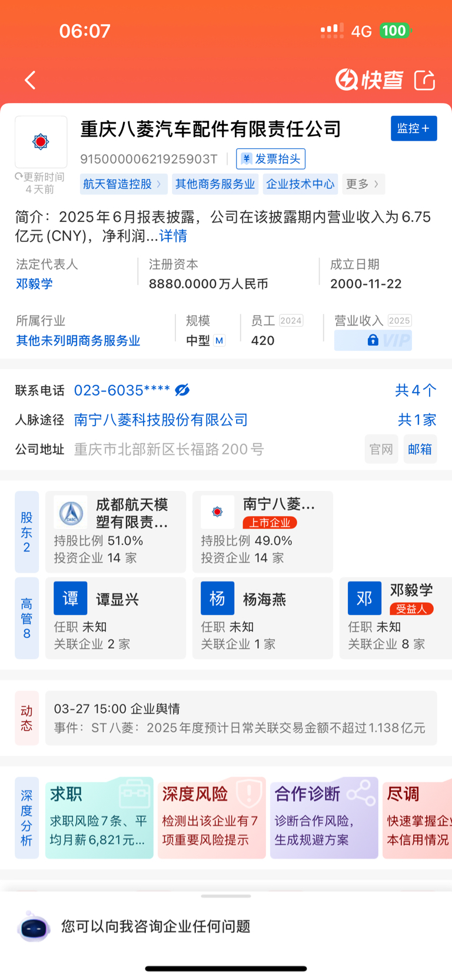Viewport: 452px width, 980px height.
Task: Tap the 杨 avatar of 杨海燕
Action: click(218, 599)
